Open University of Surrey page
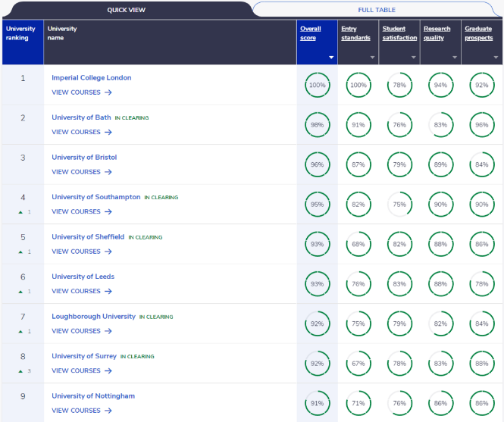The image size is (504, 422). pyautogui.click(x=84, y=356)
